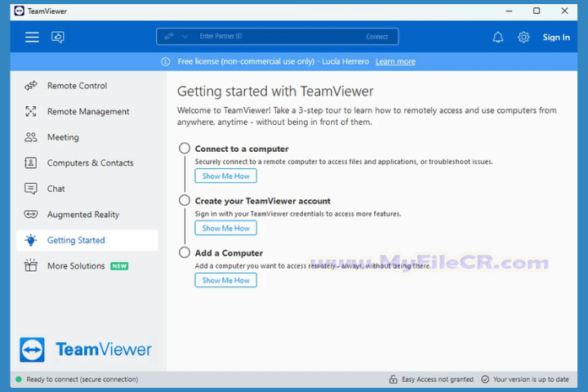Select the Create your TeamViewer account circle
The image size is (588, 392).
click(x=185, y=200)
